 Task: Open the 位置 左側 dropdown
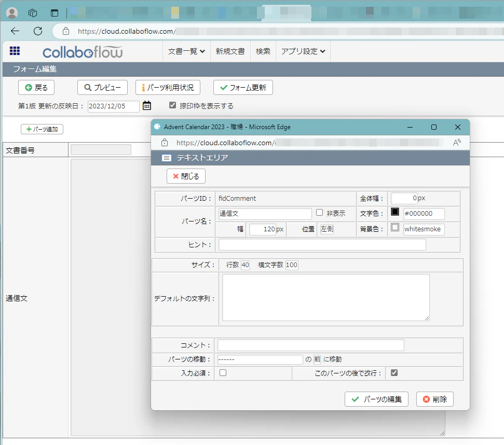326,229
